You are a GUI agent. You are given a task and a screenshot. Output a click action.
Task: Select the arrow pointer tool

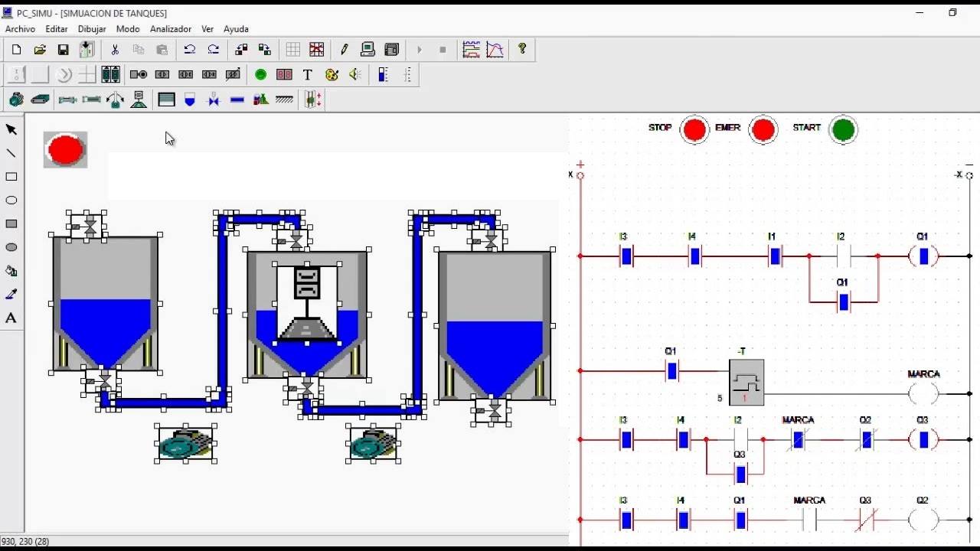pos(11,129)
